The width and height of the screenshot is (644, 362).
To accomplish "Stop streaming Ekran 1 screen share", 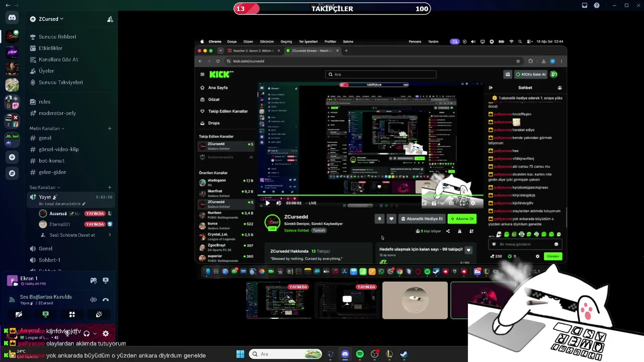I will (x=106, y=281).
